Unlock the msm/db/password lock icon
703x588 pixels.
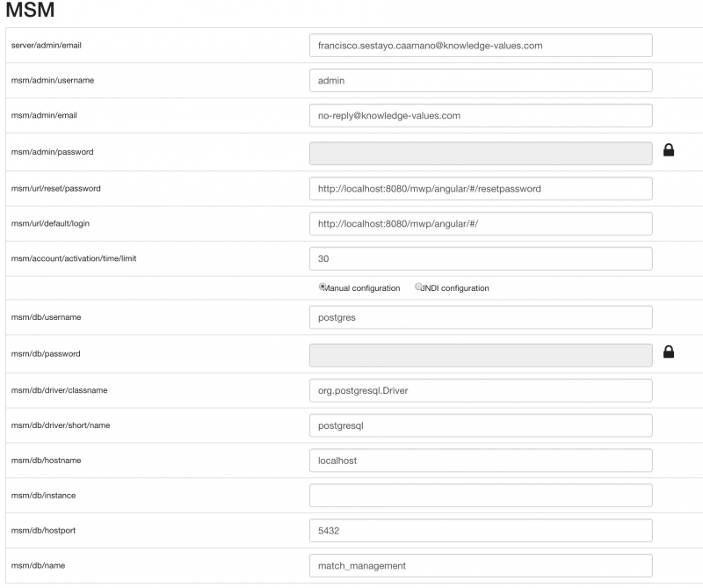click(x=669, y=352)
